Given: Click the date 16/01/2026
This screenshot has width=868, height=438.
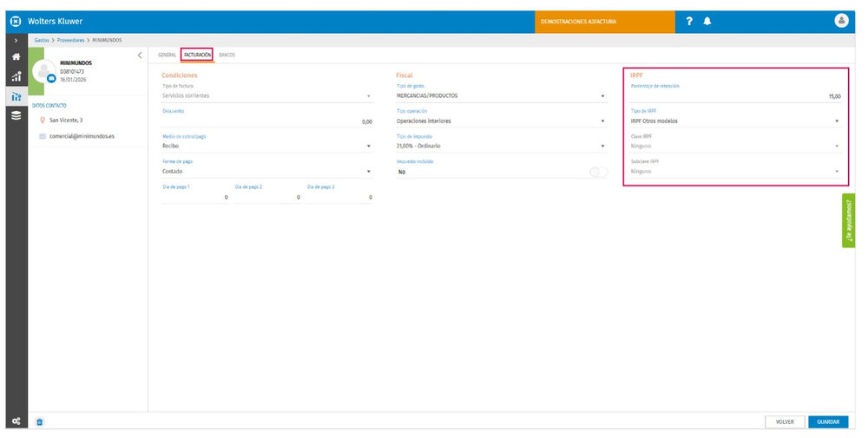Looking at the screenshot, I should (73, 80).
